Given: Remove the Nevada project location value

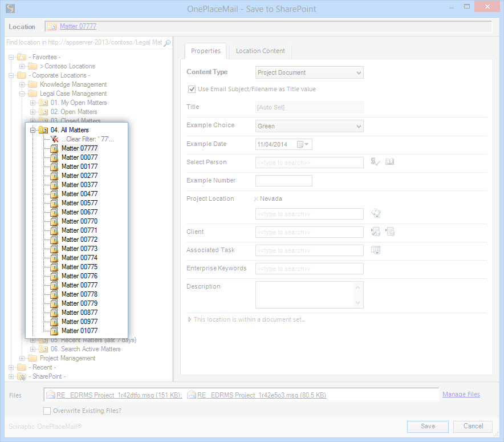Looking at the screenshot, I should coord(256,198).
